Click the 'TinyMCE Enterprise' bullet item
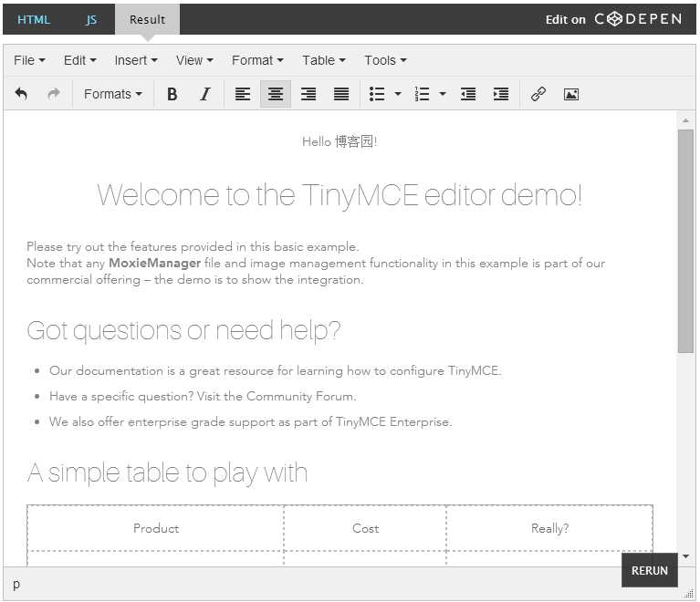Viewport: 700px width, 602px height. tap(250, 421)
